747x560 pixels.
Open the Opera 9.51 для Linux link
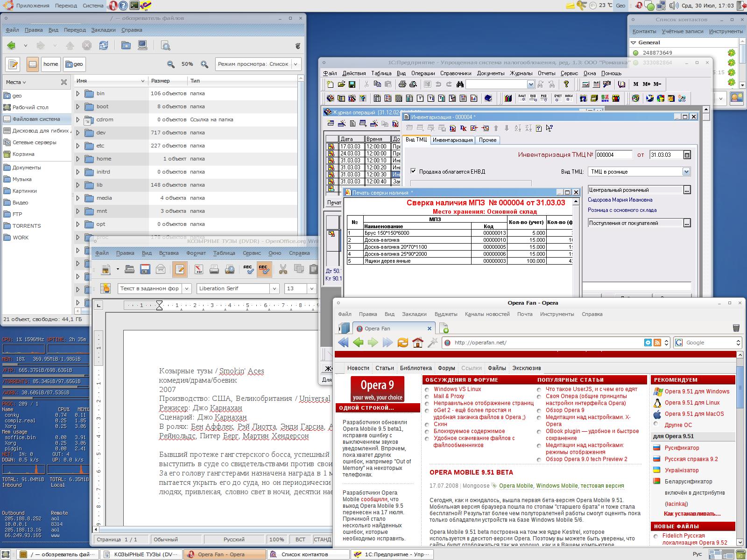[692, 403]
